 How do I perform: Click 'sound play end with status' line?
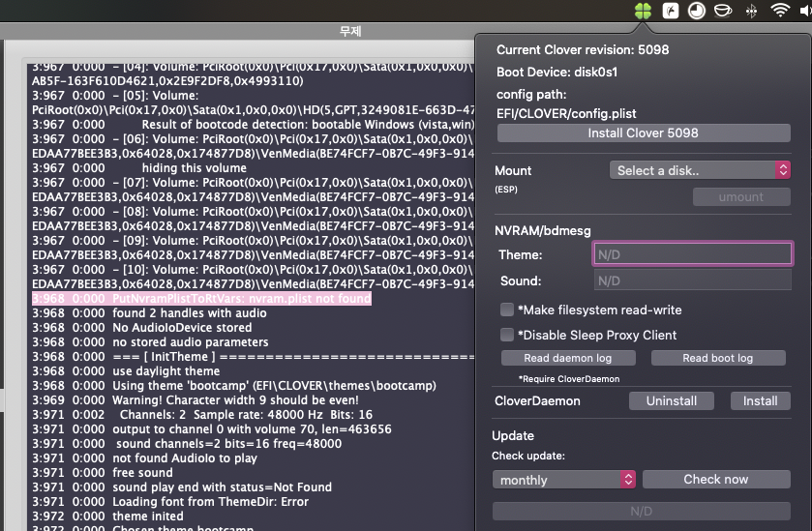(182, 487)
